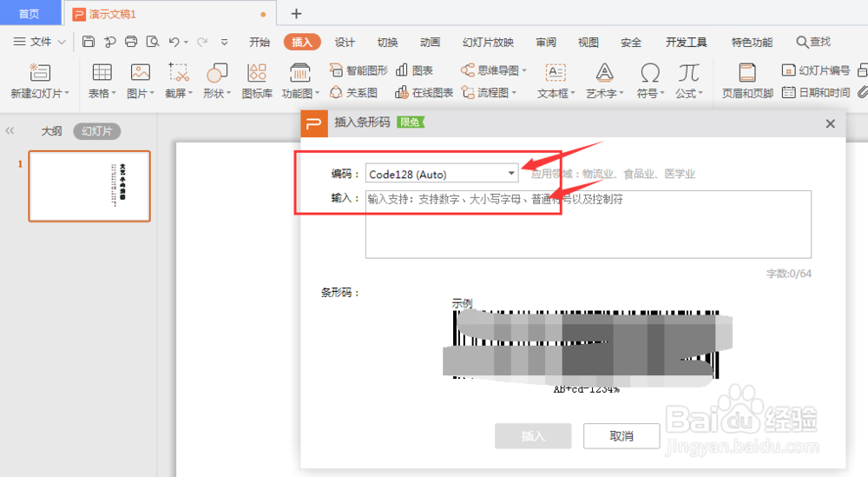
Task: Switch to the 大纲 outline view
Action: pyautogui.click(x=51, y=130)
